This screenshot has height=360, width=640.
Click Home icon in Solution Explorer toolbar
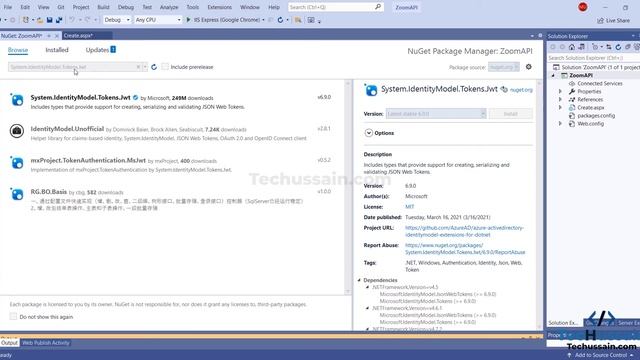[x=571, y=47]
